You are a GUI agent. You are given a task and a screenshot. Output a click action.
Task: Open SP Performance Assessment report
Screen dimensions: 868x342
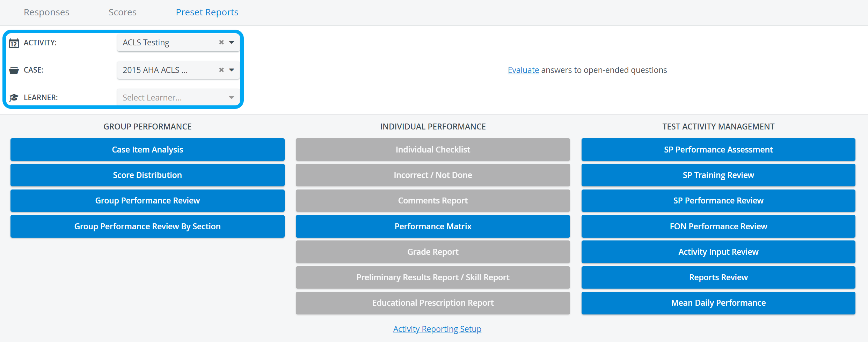tap(719, 150)
